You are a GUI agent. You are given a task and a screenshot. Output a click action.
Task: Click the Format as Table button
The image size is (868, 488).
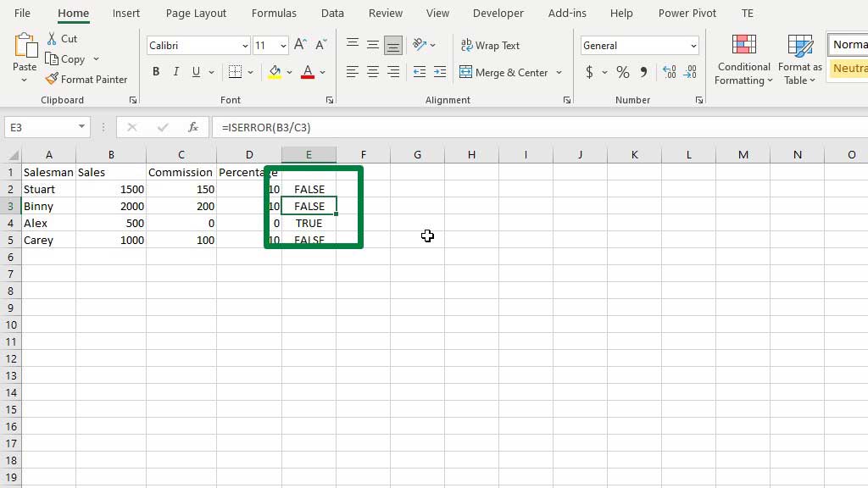click(798, 59)
